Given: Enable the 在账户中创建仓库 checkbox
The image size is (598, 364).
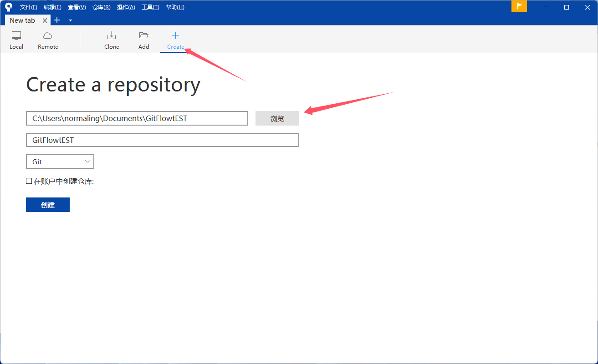Looking at the screenshot, I should coord(29,181).
